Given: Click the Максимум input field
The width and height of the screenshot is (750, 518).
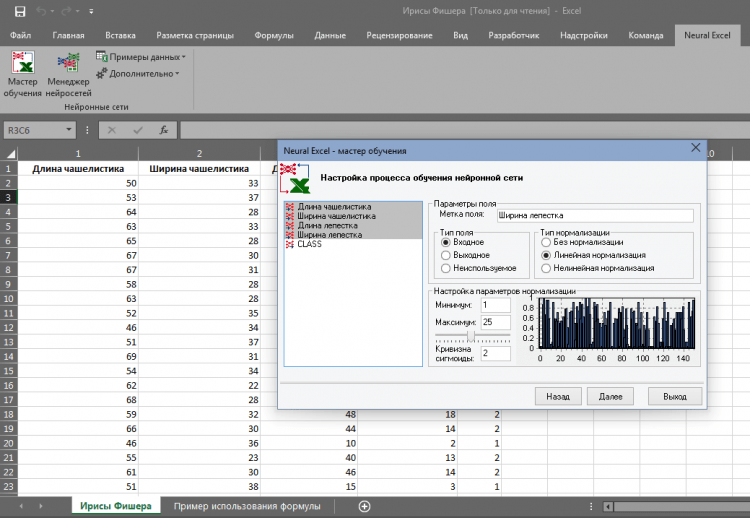Looking at the screenshot, I should pyautogui.click(x=494, y=322).
